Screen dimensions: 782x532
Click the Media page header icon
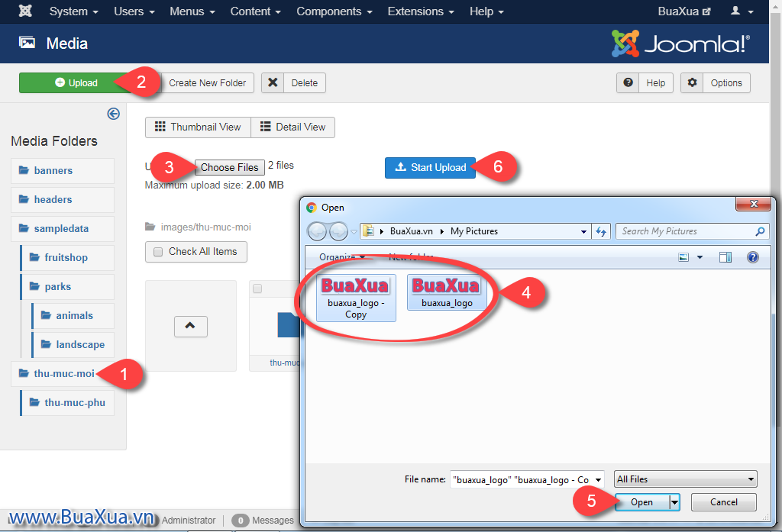tap(27, 43)
